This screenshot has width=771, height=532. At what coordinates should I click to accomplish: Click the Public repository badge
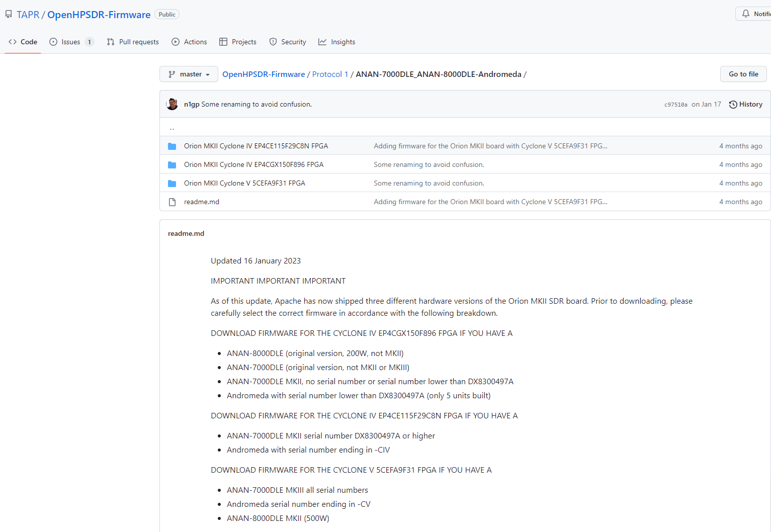point(167,15)
